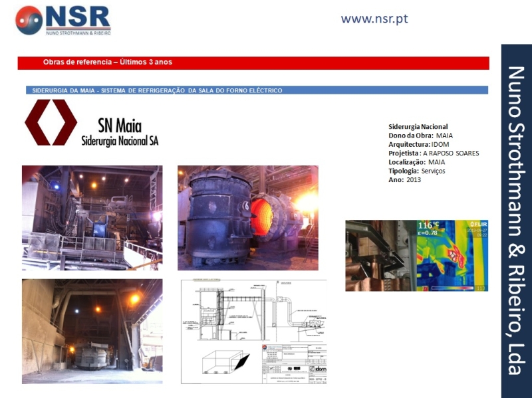This screenshot has width=532, height=398.
Task: Open the top-left steel plant interior photo
Action: click(92, 218)
